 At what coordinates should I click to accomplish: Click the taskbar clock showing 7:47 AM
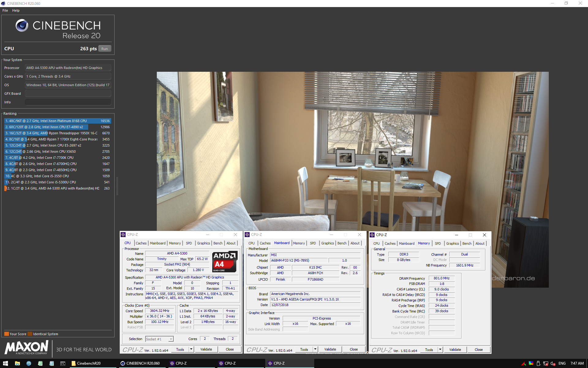[577, 363]
